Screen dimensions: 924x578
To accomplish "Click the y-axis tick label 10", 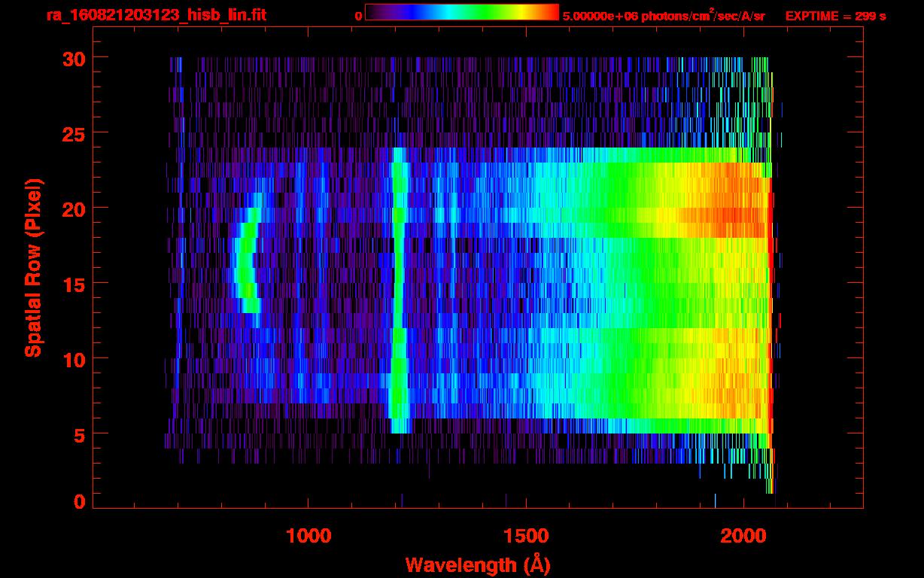I will 74,359.
